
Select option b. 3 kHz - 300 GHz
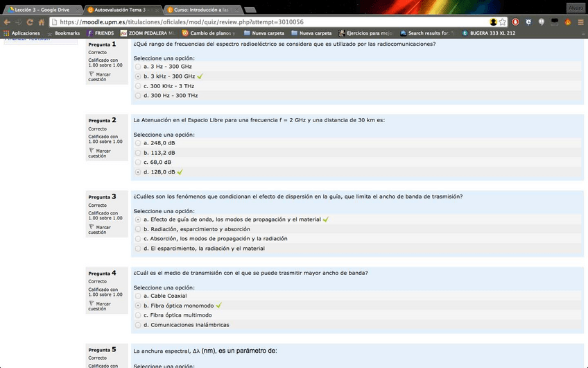pos(138,76)
